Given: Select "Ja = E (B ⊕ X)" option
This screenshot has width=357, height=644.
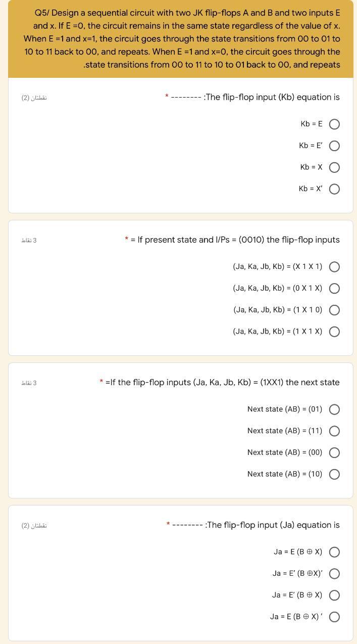Looking at the screenshot, I should coord(334,552).
